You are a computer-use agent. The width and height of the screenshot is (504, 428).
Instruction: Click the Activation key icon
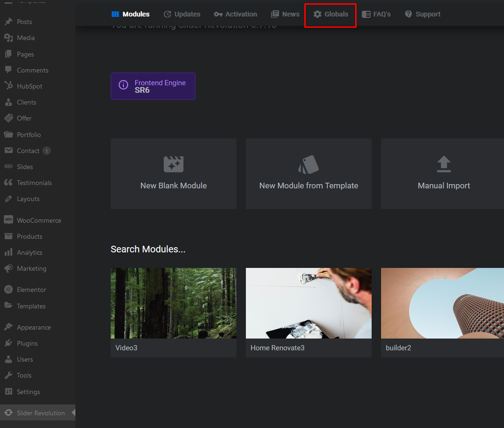(218, 14)
